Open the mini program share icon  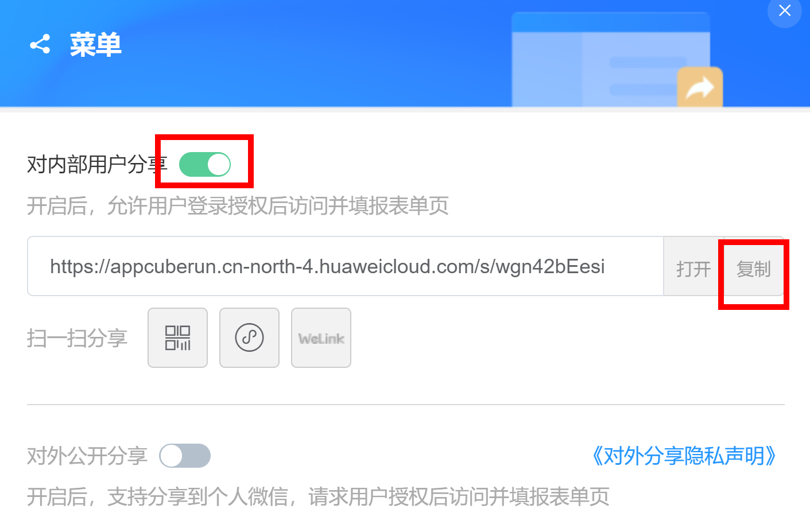click(x=249, y=337)
